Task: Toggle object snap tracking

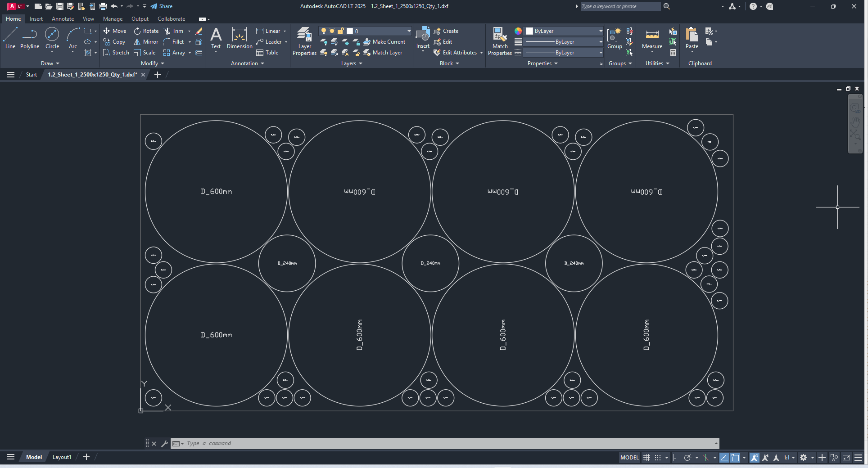Action: [724, 458]
